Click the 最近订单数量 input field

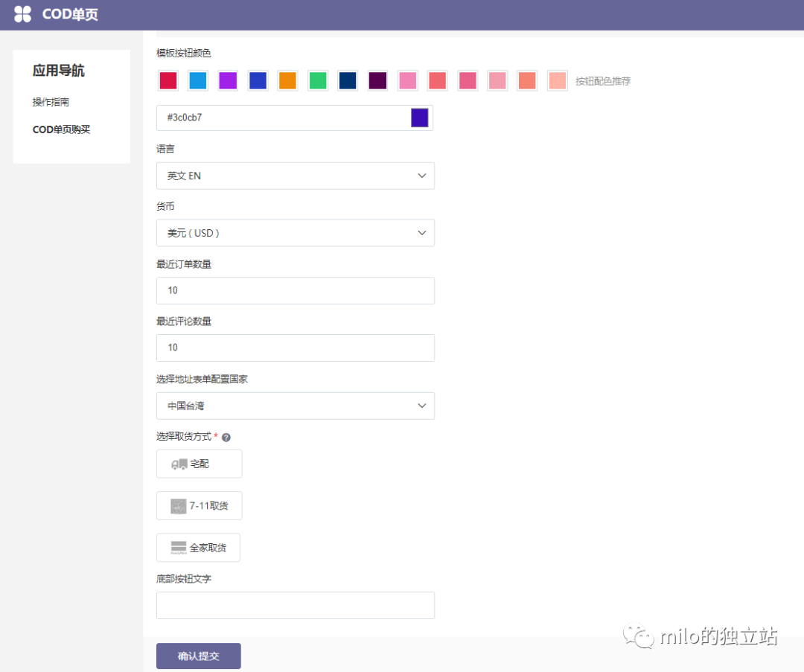[x=295, y=290]
